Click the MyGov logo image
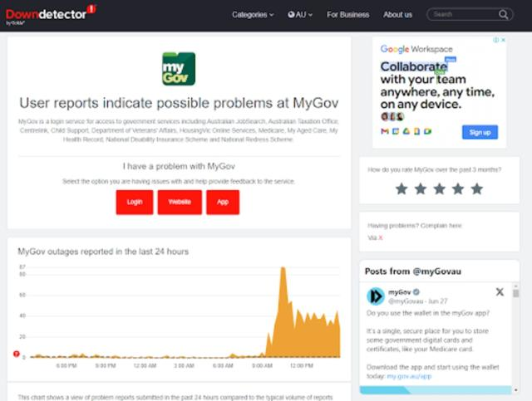This screenshot has width=532, height=401. point(179,69)
